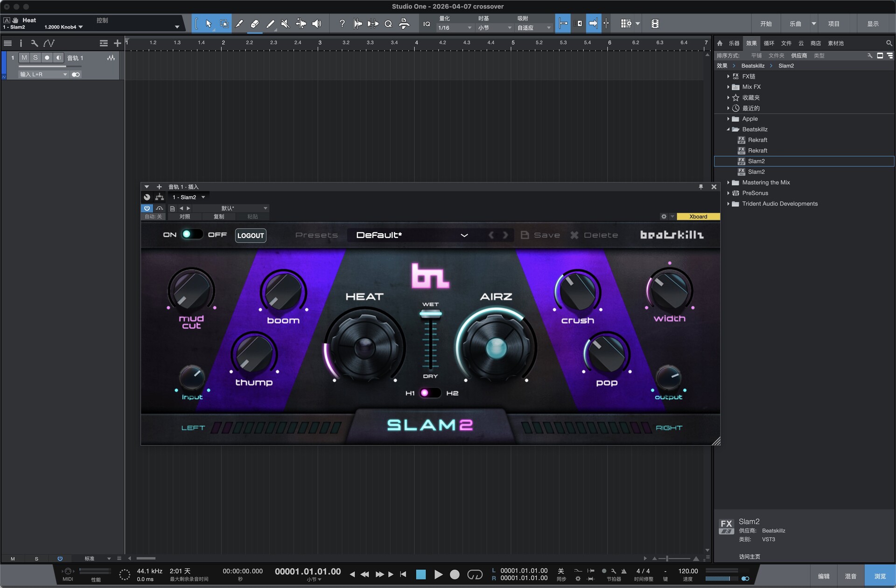The height and width of the screenshot is (588, 896).
Task: Click the IQ quantize button
Action: [427, 24]
